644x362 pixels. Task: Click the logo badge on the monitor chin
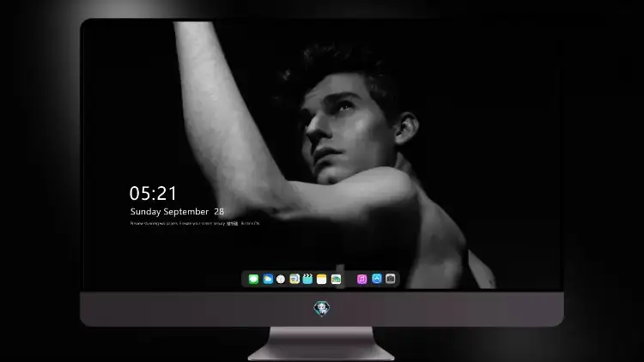[322, 309]
